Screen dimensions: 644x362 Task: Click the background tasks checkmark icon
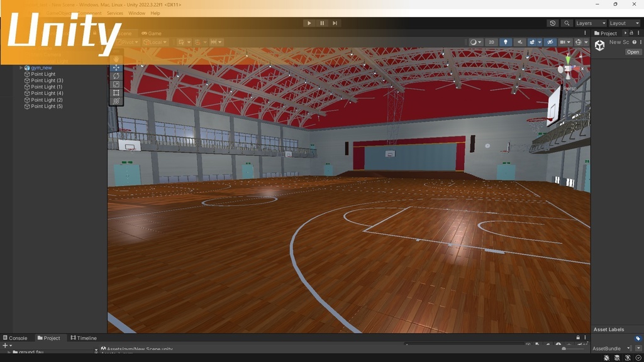click(638, 358)
